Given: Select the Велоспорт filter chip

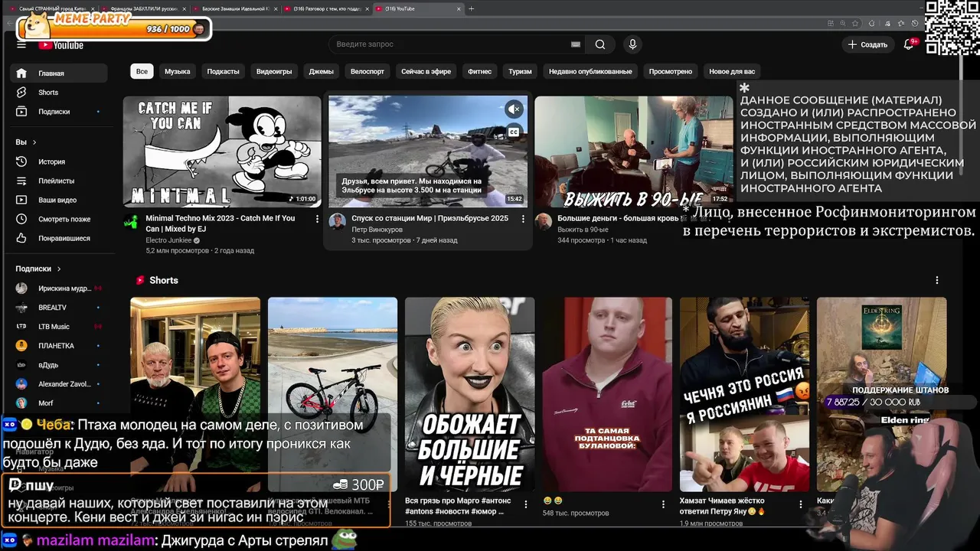Looking at the screenshot, I should click(x=367, y=71).
